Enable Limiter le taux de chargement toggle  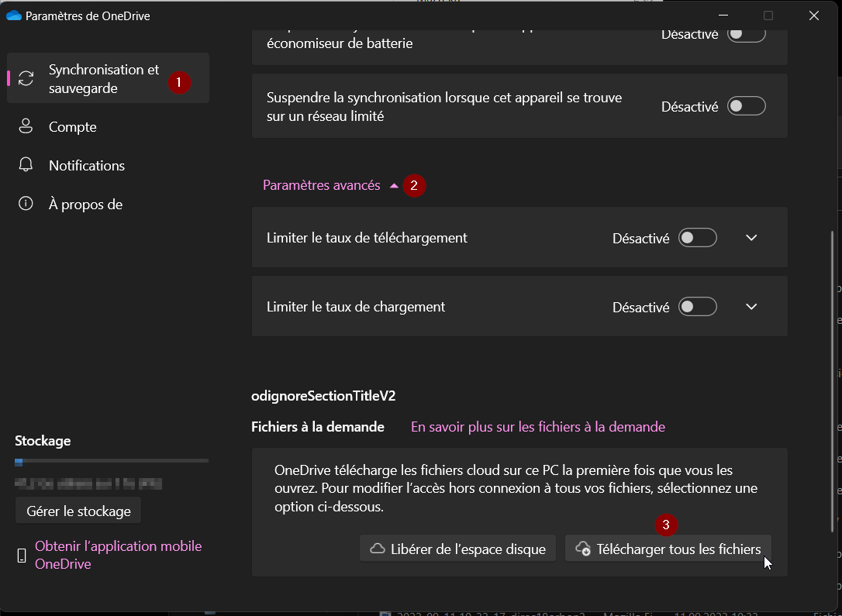(697, 308)
